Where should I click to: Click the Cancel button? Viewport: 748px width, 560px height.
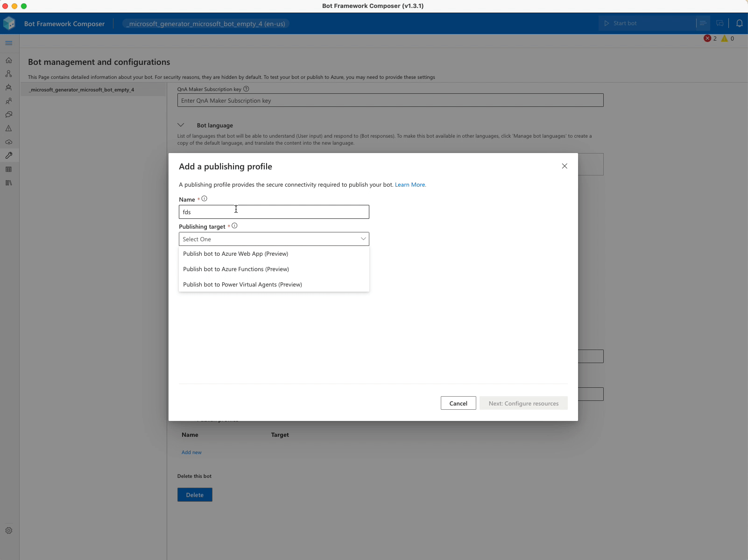tap(458, 403)
